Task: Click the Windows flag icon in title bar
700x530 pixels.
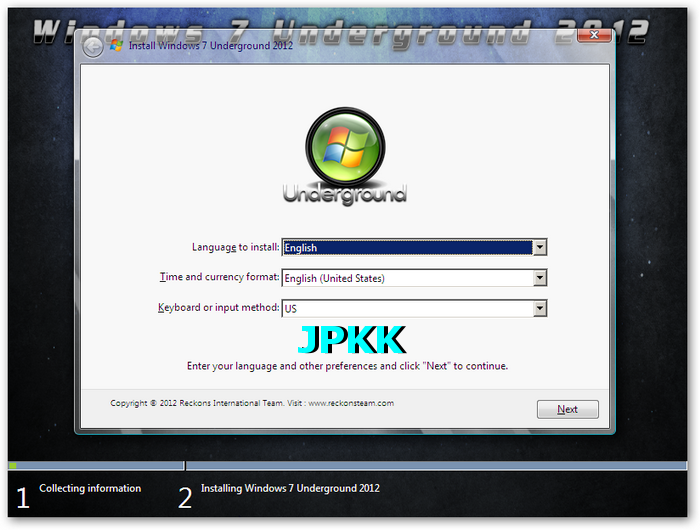Action: 116,46
